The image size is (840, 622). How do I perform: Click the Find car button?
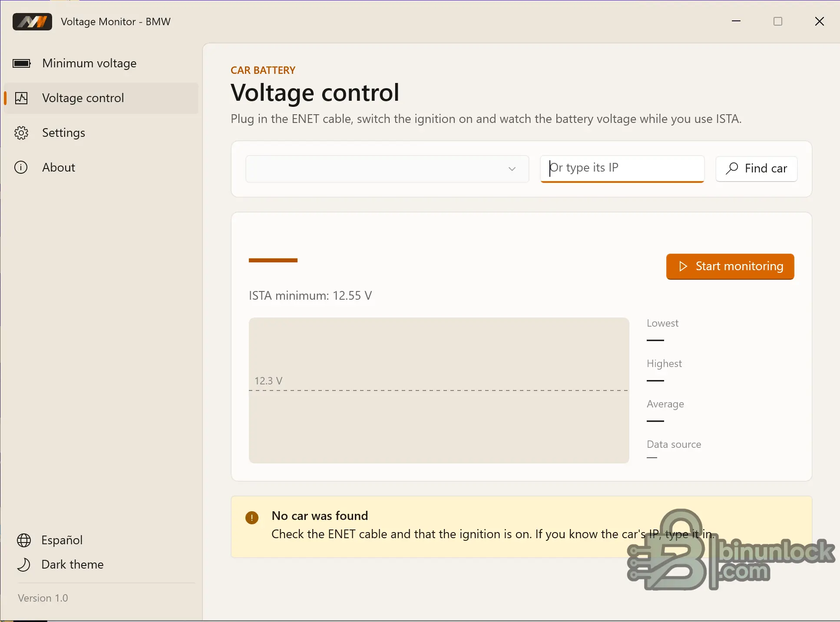click(756, 169)
